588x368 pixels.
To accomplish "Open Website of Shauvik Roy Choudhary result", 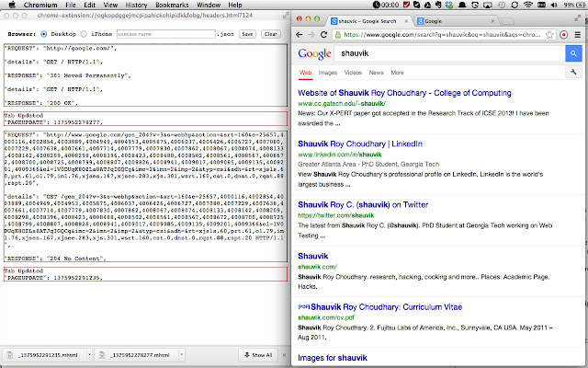I will coord(404,93).
